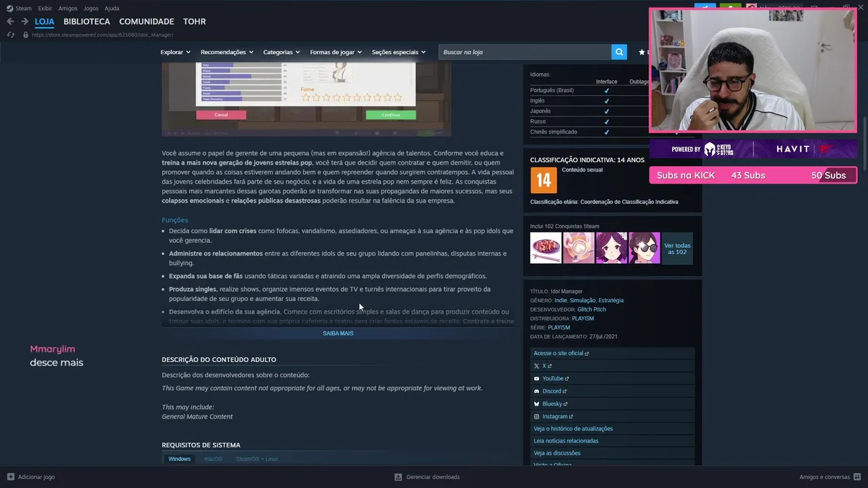Click the magnifier search button
868x488 pixels.
[x=618, y=52]
